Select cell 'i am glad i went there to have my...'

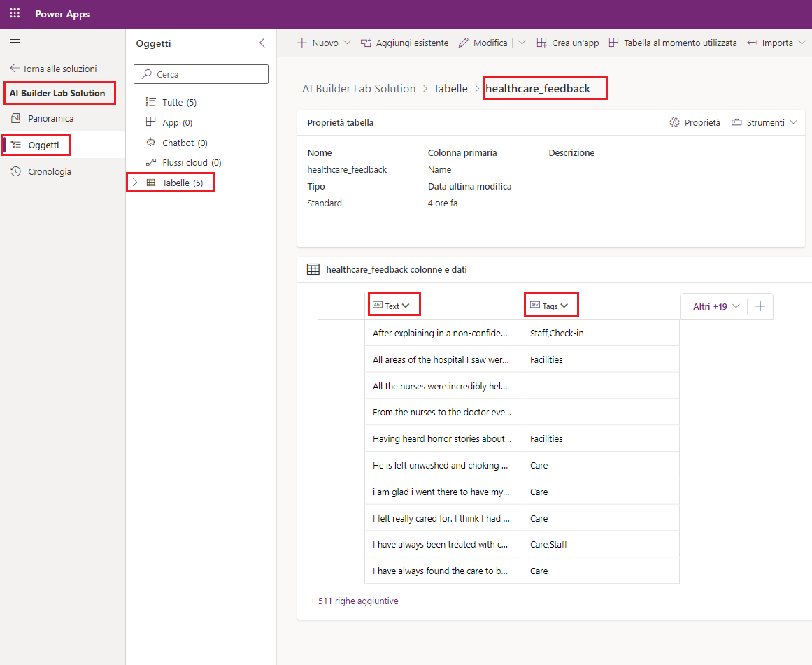[x=443, y=492]
